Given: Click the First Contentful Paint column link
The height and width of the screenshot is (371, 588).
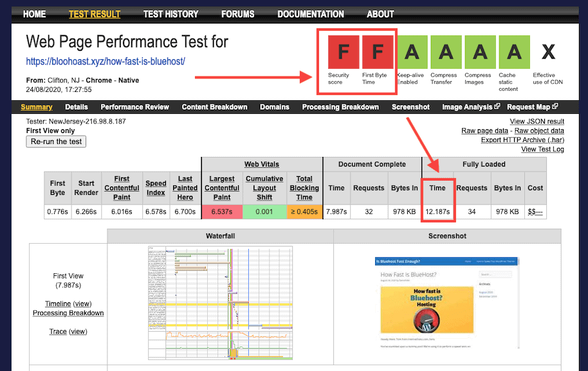Looking at the screenshot, I should pos(122,188).
